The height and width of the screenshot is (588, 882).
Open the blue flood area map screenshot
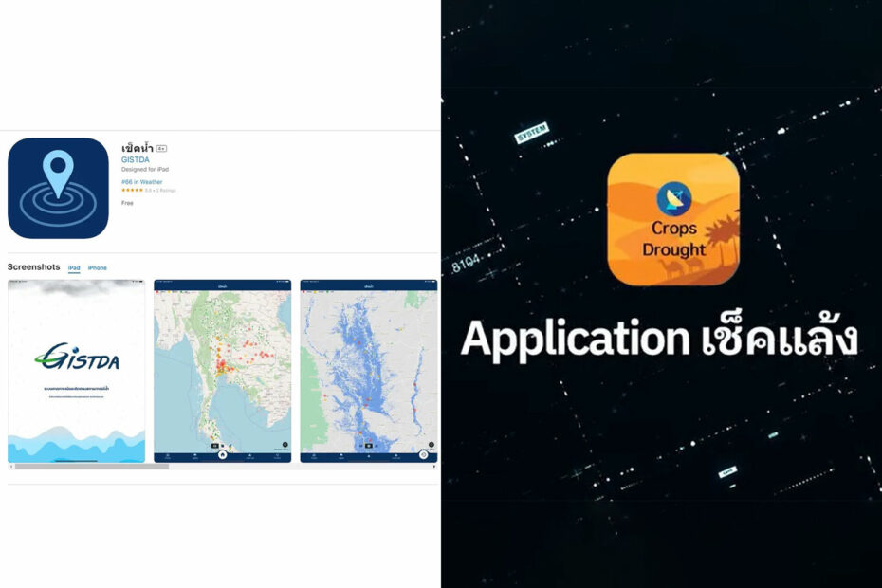[x=368, y=371]
